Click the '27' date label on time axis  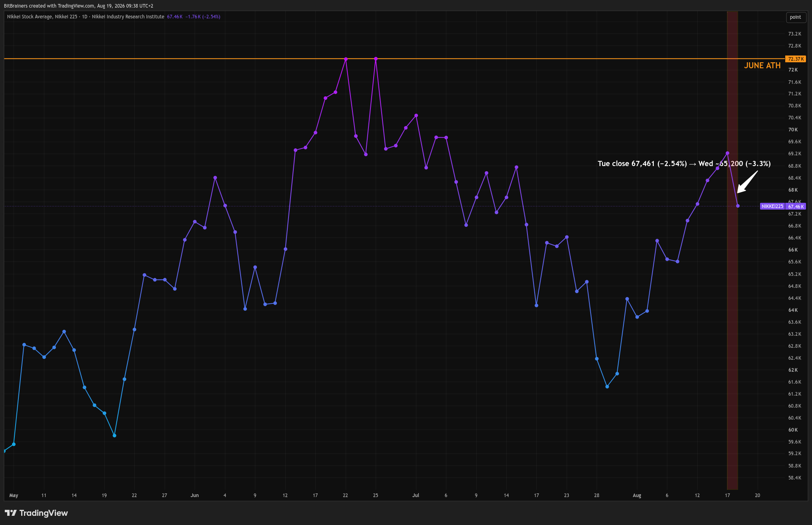165,495
